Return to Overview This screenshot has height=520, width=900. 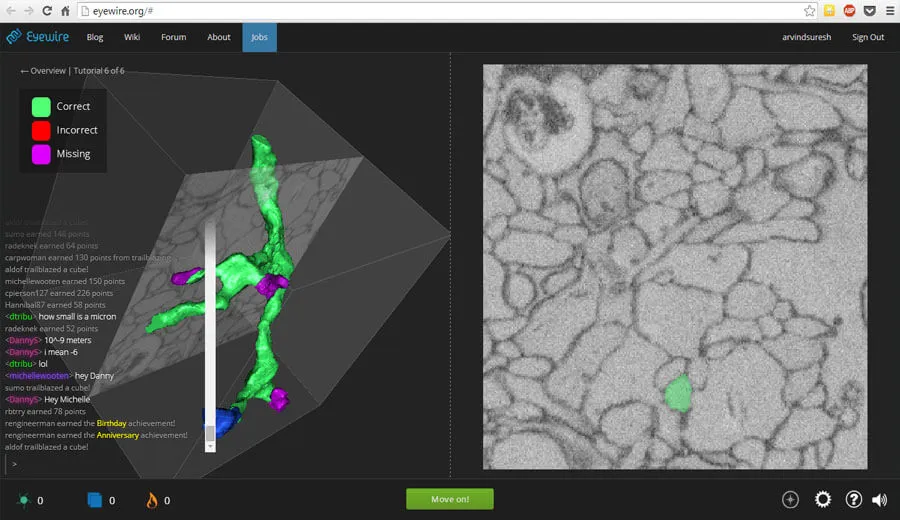[x=43, y=71]
